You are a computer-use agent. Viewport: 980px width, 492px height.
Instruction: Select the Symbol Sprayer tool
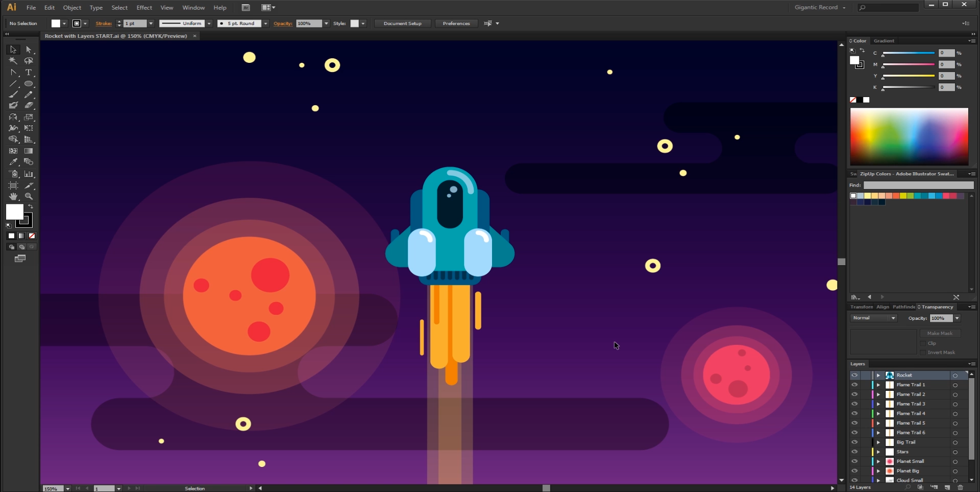pyautogui.click(x=13, y=174)
